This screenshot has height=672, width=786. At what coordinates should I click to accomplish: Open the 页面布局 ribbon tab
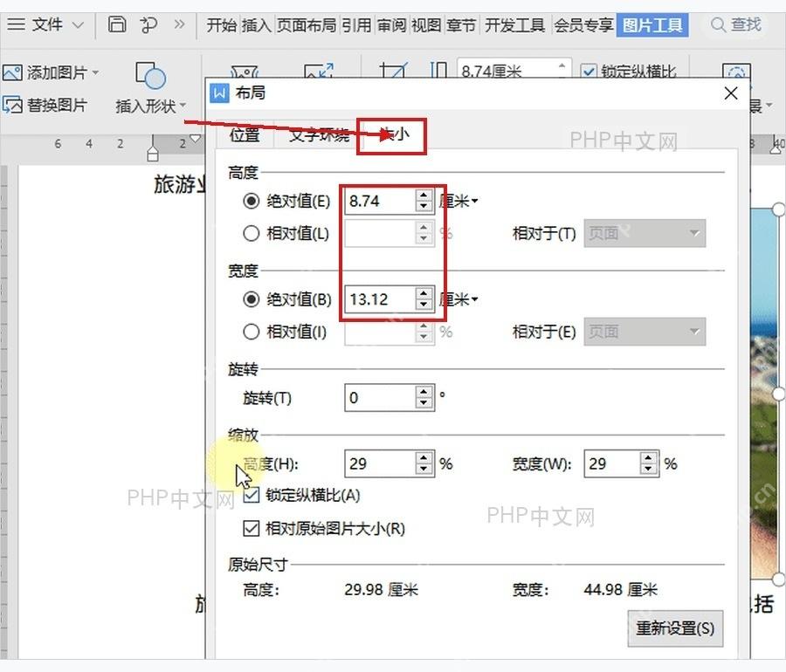(306, 24)
